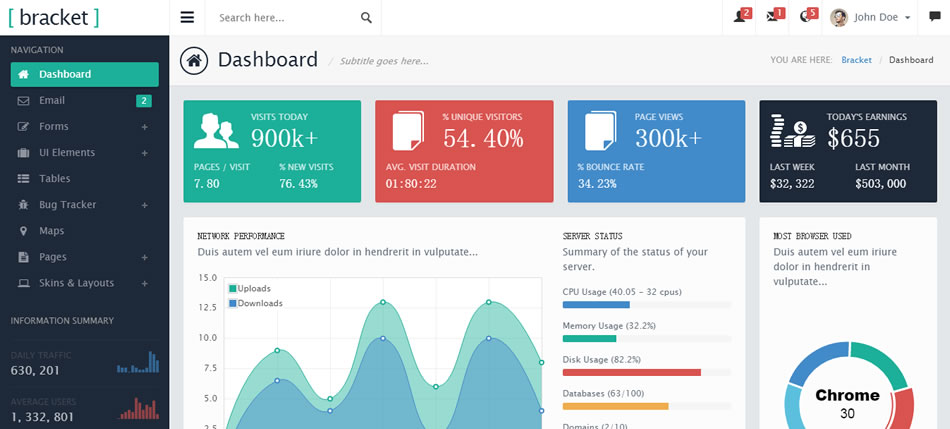
Task: Click the laptop icon next to Skins & Layouts
Action: (x=24, y=283)
